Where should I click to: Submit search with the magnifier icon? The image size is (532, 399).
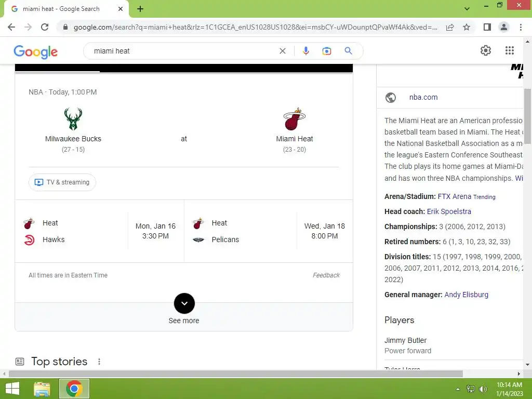[x=348, y=51]
